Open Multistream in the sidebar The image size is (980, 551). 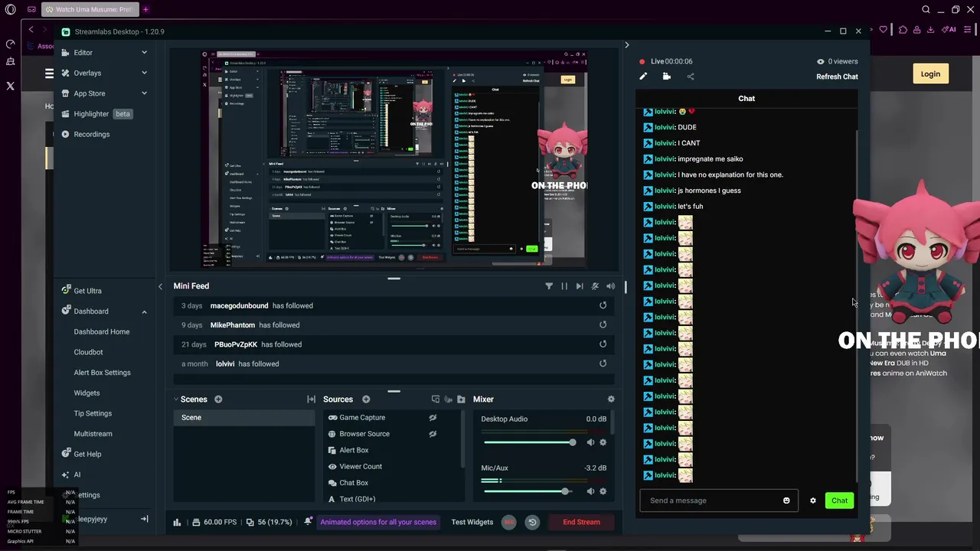pos(93,434)
